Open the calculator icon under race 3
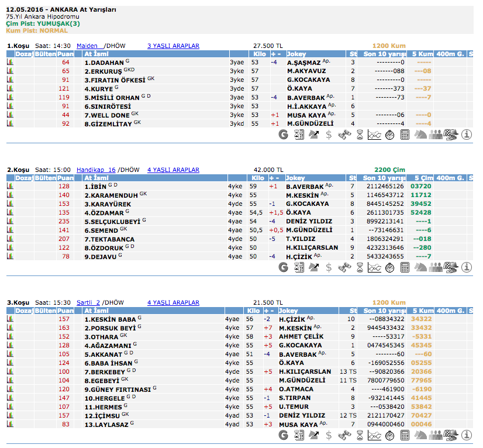This screenshot has height=448, width=483. pos(405,435)
